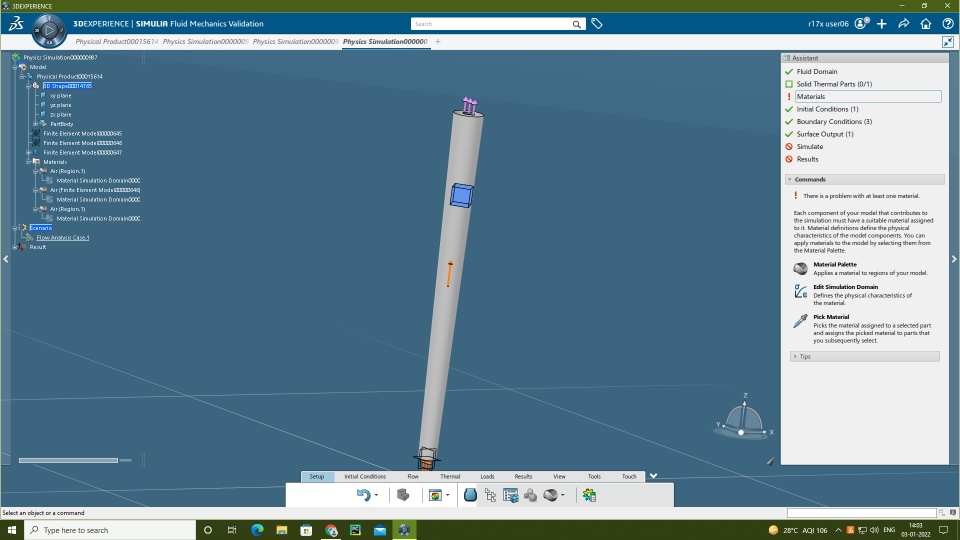Open Flow Analysis Case.1 in tree
This screenshot has height=540, width=960.
pos(62,238)
